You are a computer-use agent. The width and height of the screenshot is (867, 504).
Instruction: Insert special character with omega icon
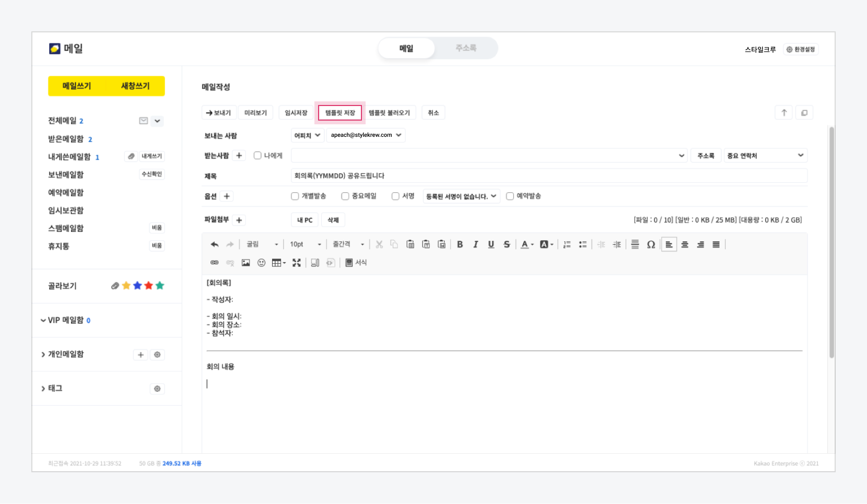[651, 244]
